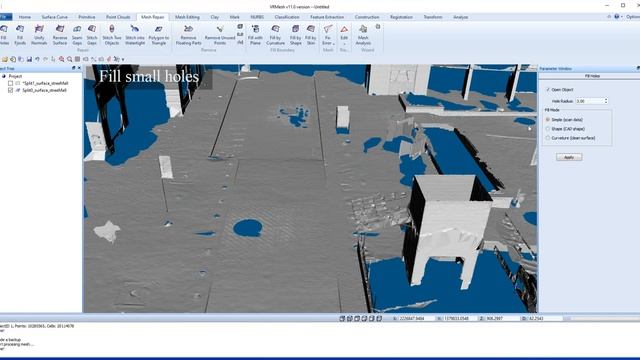Open the Transform tab
Screen dimensions: 640x360
click(433, 17)
